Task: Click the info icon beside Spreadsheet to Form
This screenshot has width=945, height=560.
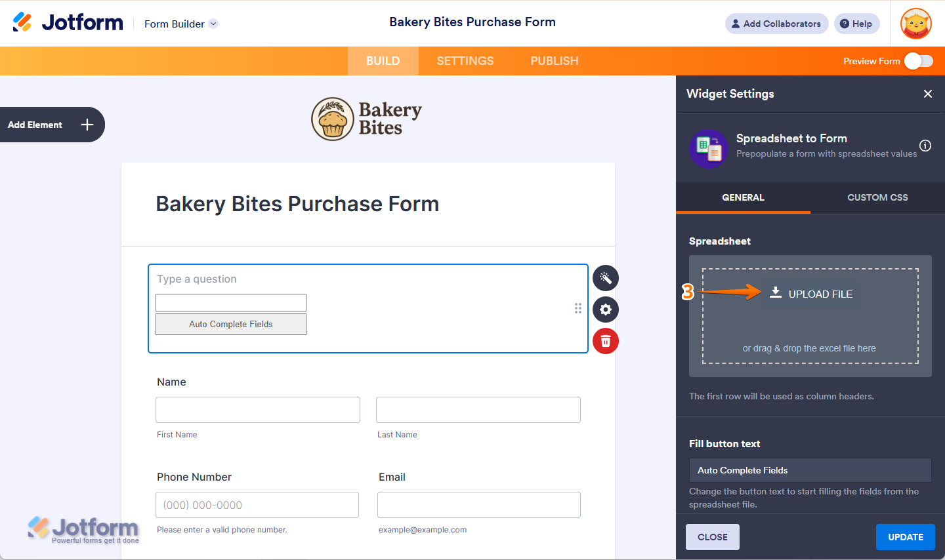Action: [x=925, y=146]
